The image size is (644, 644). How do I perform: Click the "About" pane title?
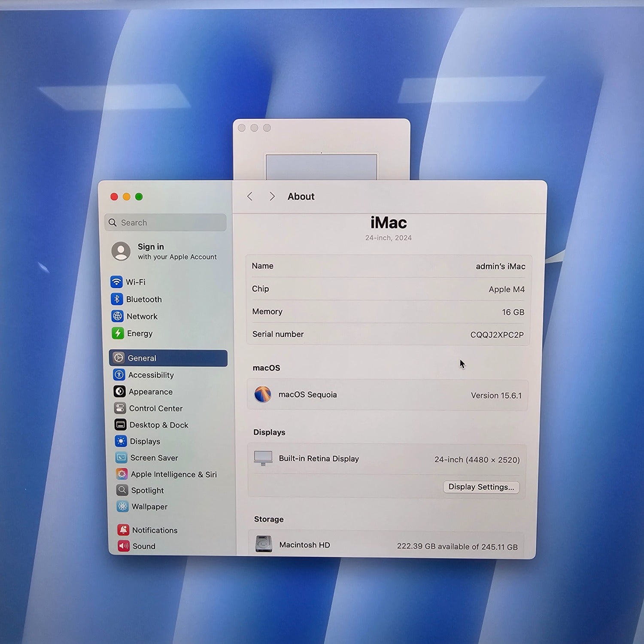[x=301, y=196]
